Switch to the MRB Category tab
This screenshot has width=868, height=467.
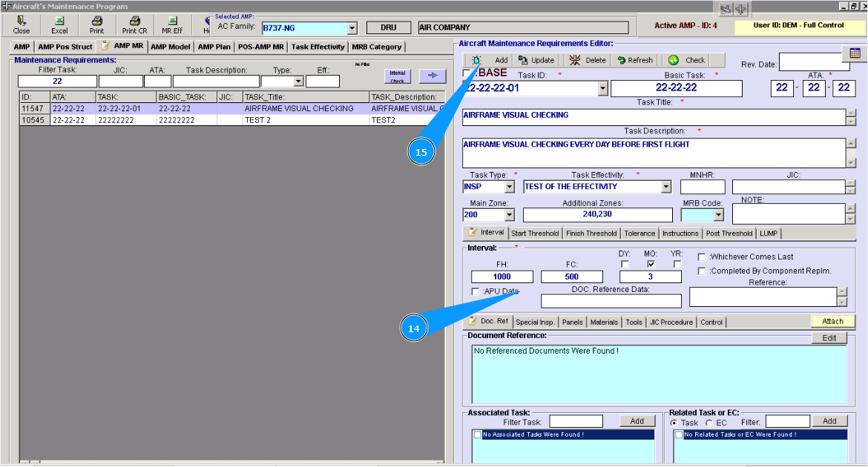[x=376, y=47]
